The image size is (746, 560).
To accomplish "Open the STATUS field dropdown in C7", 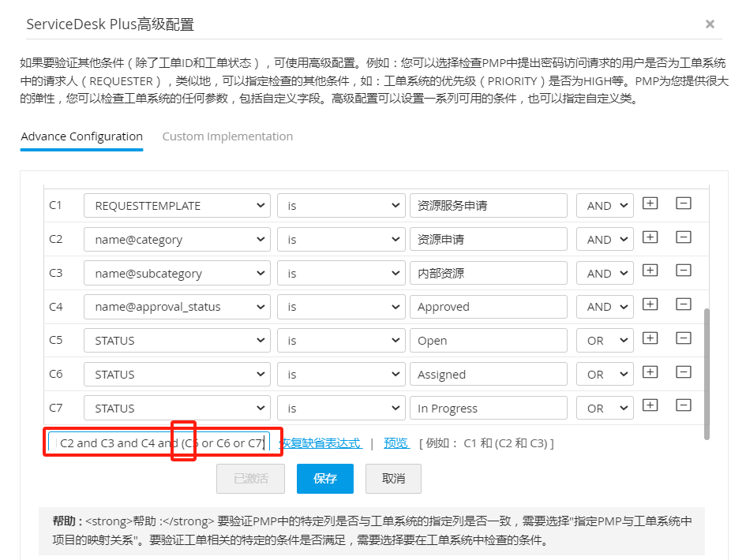I will 177,408.
